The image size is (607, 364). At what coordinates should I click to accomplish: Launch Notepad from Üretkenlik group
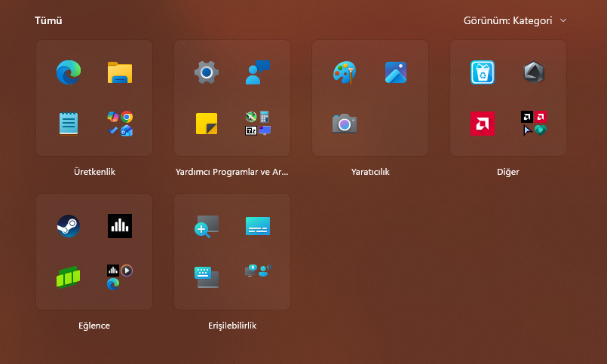[69, 124]
